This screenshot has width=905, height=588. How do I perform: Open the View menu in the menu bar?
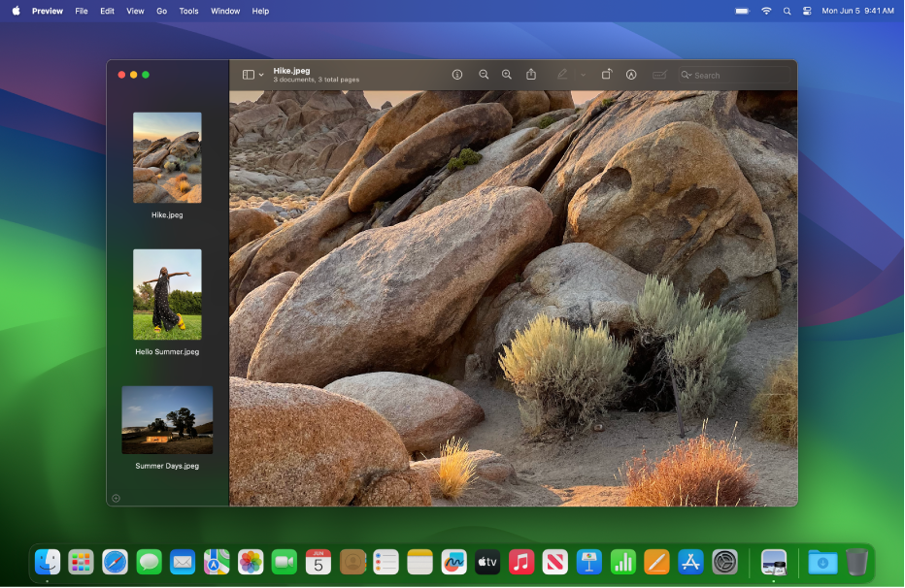click(135, 11)
